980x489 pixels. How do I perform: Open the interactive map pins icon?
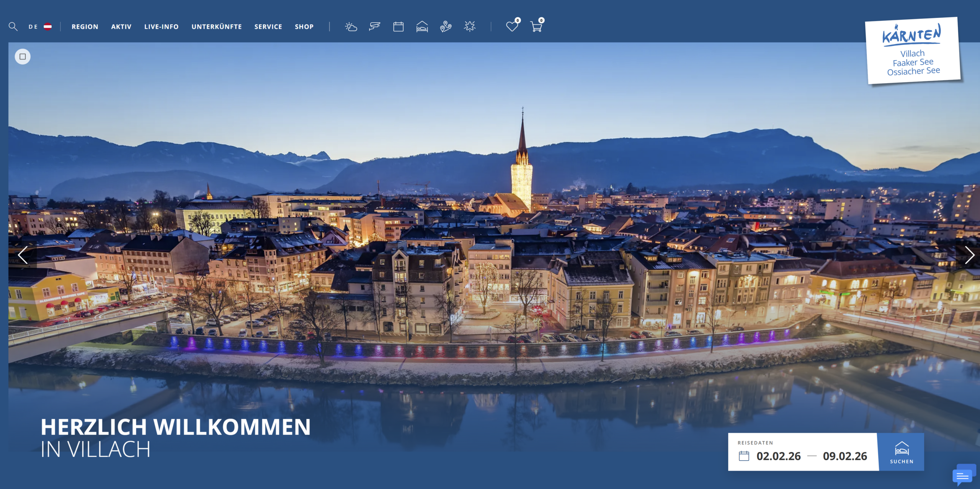coord(446,27)
